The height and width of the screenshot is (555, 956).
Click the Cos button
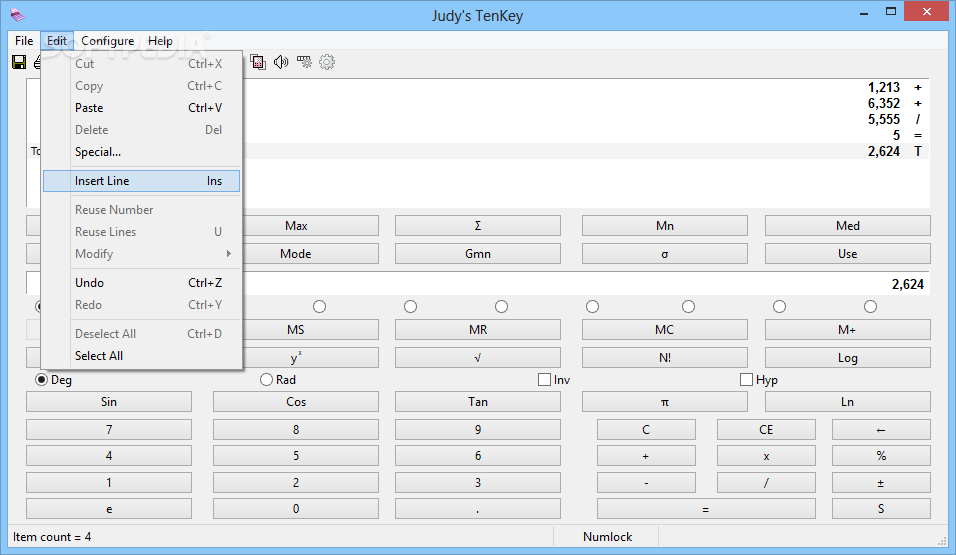click(296, 402)
